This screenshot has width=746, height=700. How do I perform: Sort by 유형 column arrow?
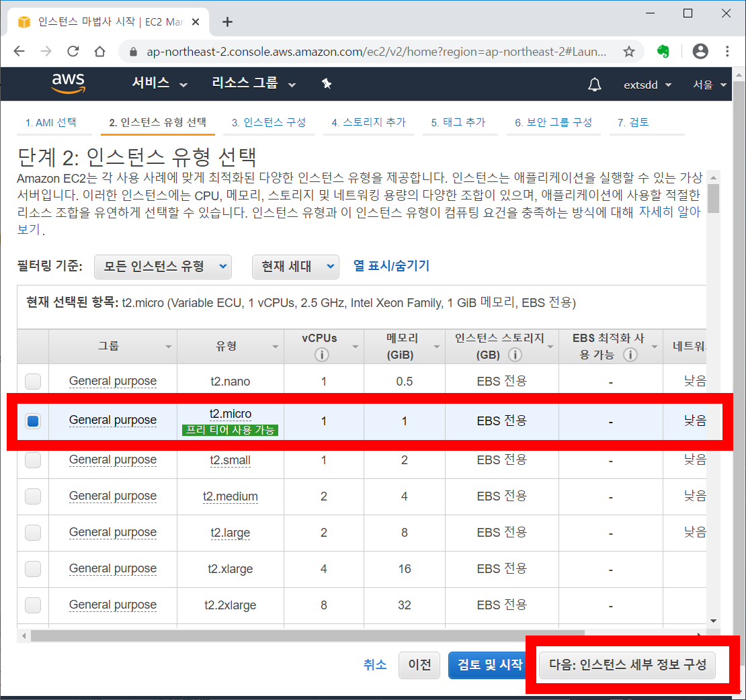275,347
